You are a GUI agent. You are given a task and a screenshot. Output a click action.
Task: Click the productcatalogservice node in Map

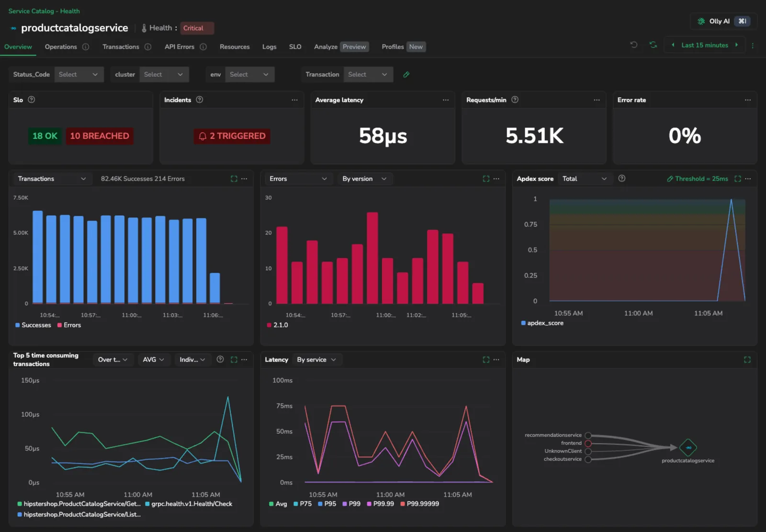click(x=688, y=448)
